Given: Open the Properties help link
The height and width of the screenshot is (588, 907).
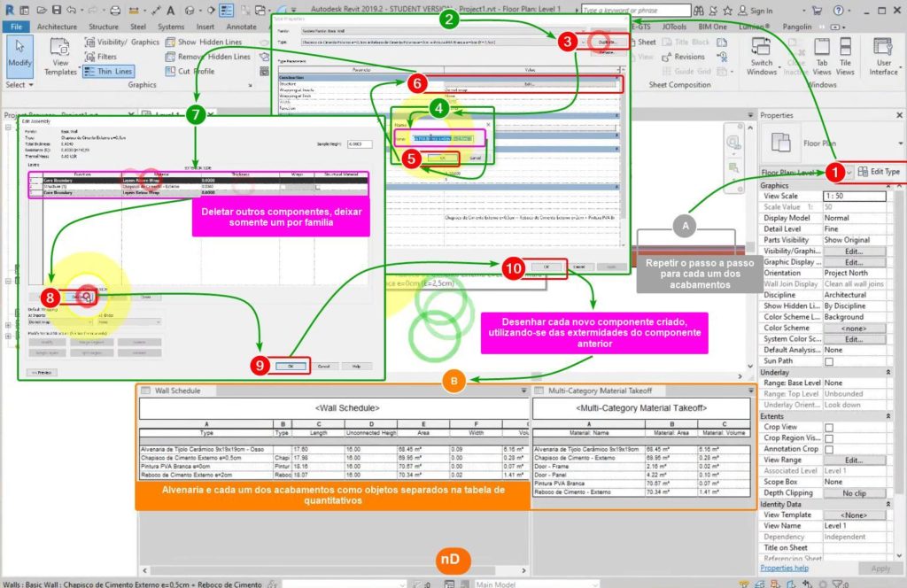Looking at the screenshot, I should tap(784, 568).
